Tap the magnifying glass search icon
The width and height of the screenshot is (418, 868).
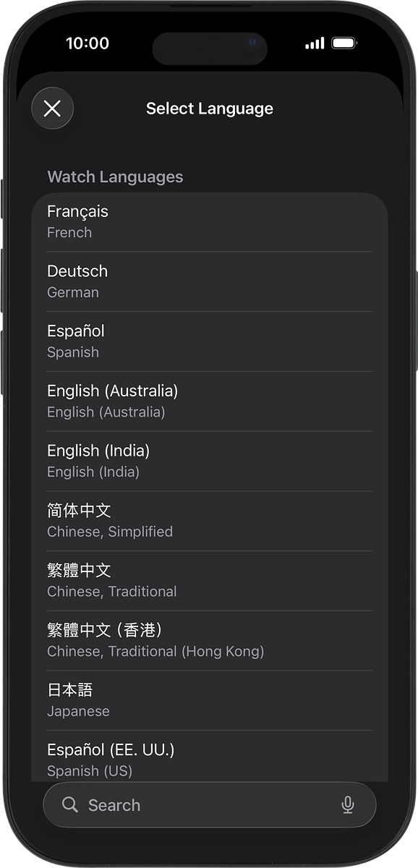69,805
